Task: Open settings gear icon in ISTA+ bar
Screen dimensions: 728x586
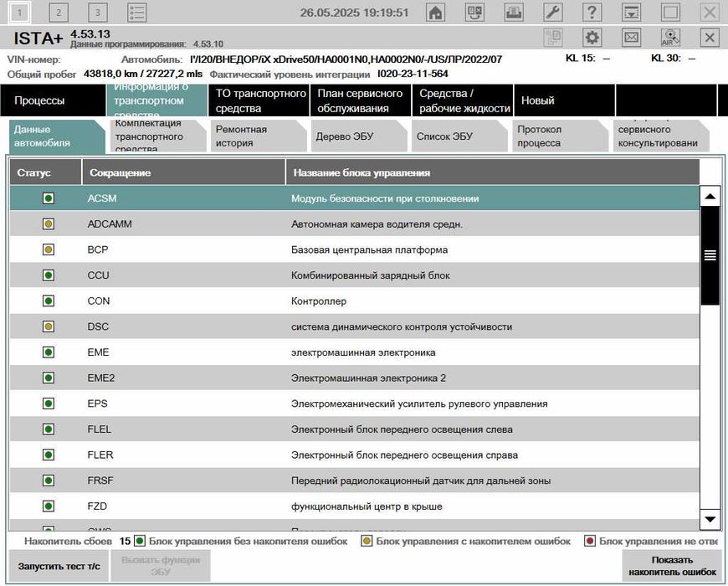Action: pos(592,38)
